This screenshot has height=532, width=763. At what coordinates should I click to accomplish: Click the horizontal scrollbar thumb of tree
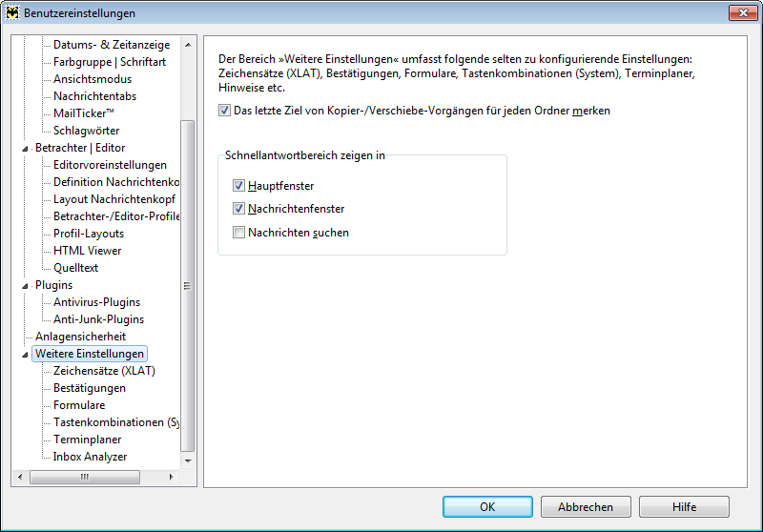tap(85, 477)
